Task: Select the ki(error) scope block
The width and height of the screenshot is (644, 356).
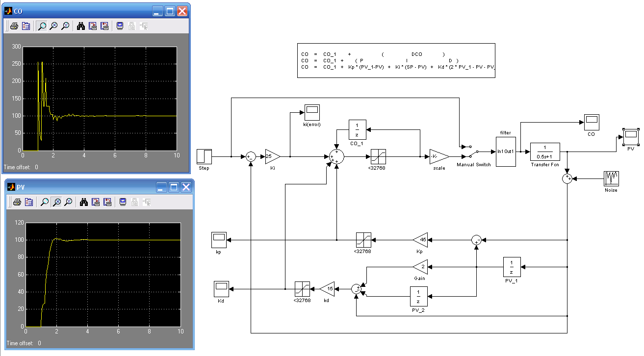Action: pyautogui.click(x=311, y=112)
